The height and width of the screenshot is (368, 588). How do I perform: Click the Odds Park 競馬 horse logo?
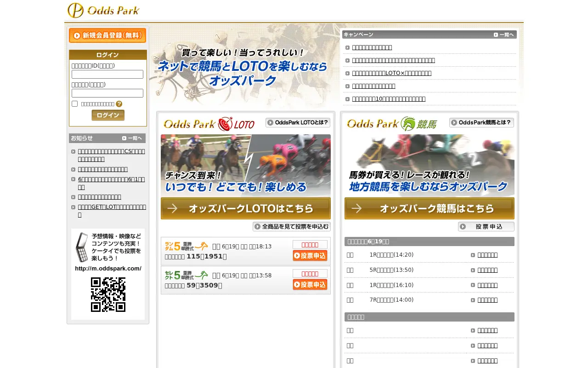pyautogui.click(x=392, y=123)
